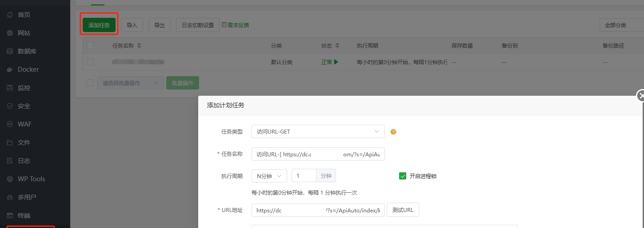
Task: Click the orange help icon beside task type
Action: tap(393, 132)
